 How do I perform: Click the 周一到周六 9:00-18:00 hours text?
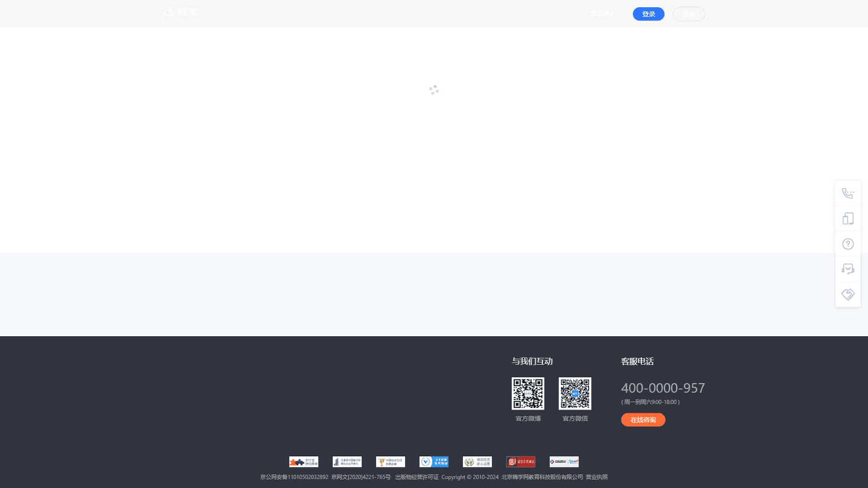point(650,402)
